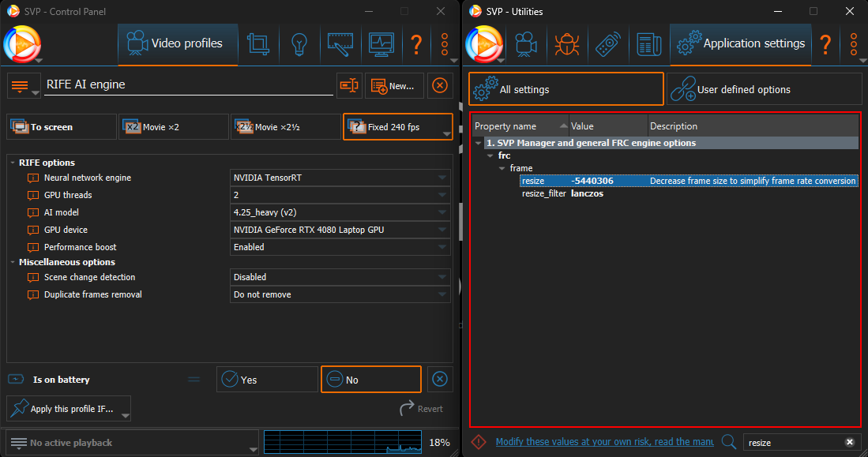The image size is (868, 457).
Task: Clear the resize search field
Action: pos(850,442)
